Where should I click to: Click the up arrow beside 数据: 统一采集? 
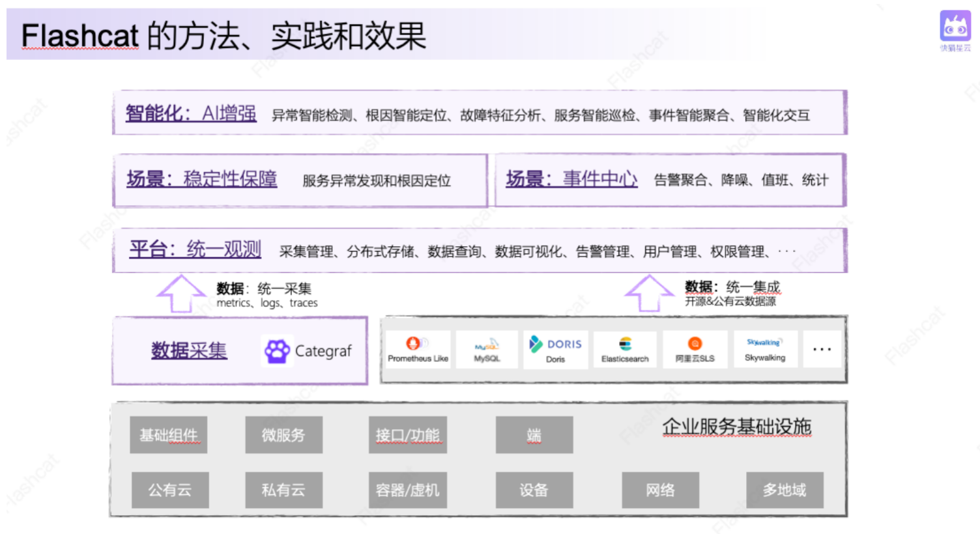(181, 293)
